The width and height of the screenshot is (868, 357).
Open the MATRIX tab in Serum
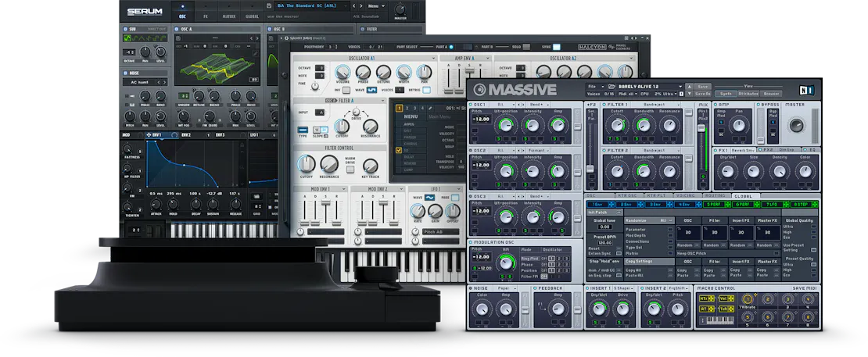tap(230, 15)
